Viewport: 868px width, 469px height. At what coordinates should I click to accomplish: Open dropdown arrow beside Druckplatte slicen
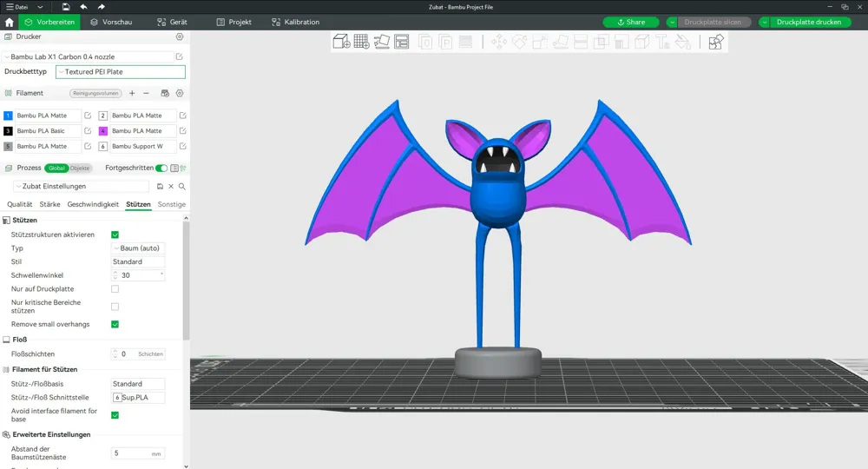(672, 23)
